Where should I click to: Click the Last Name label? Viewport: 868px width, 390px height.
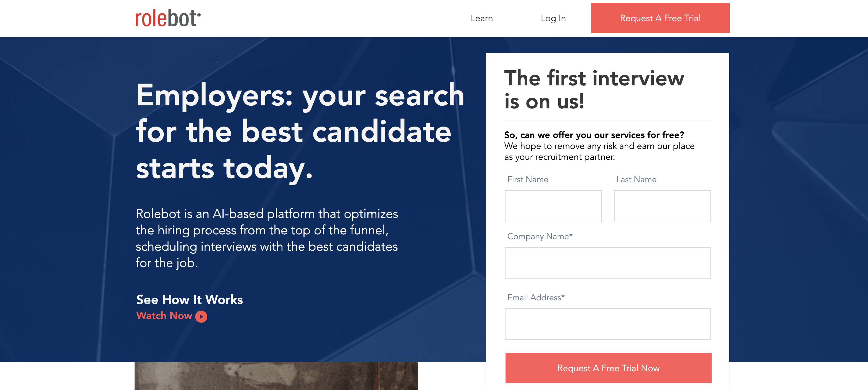pyautogui.click(x=636, y=180)
